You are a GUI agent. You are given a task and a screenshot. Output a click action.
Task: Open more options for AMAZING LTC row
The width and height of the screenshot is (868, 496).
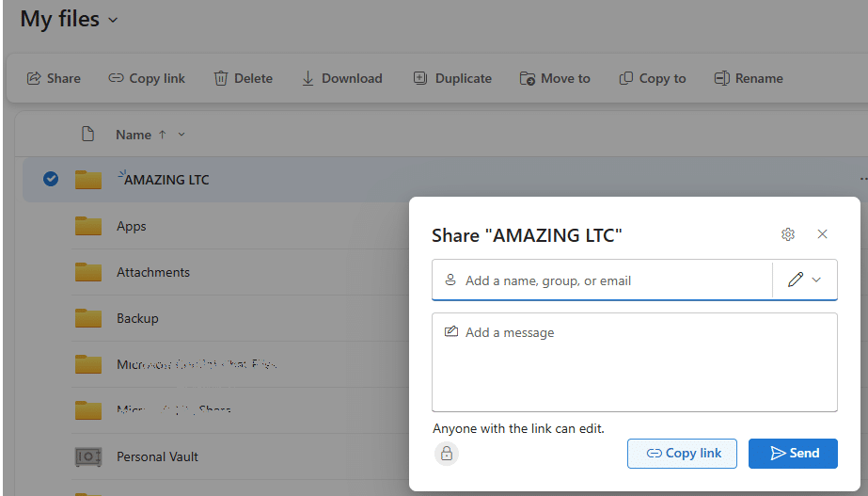(x=862, y=179)
